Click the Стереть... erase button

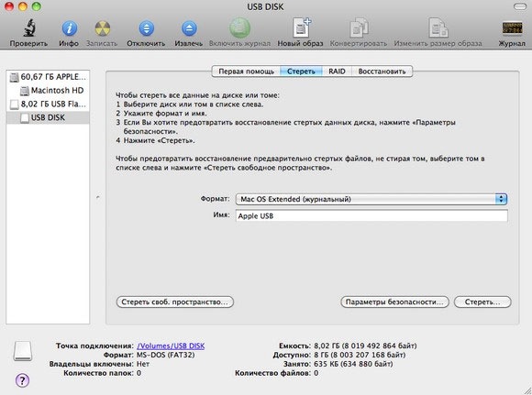point(482,302)
